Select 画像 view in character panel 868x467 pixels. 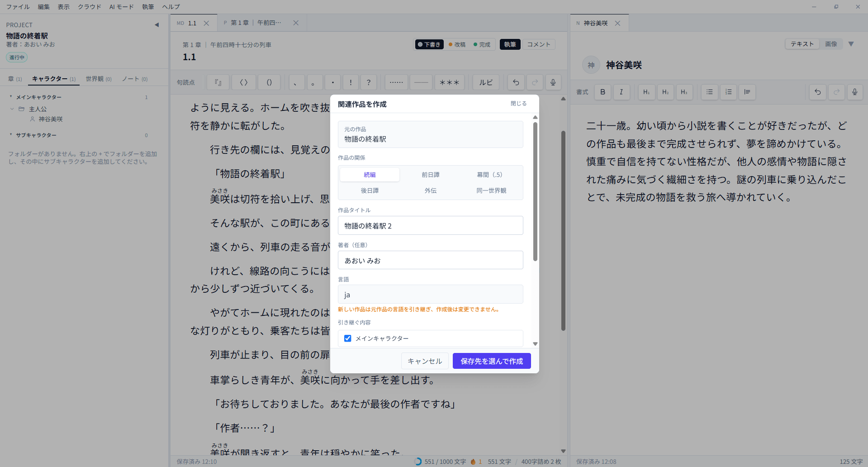click(831, 44)
